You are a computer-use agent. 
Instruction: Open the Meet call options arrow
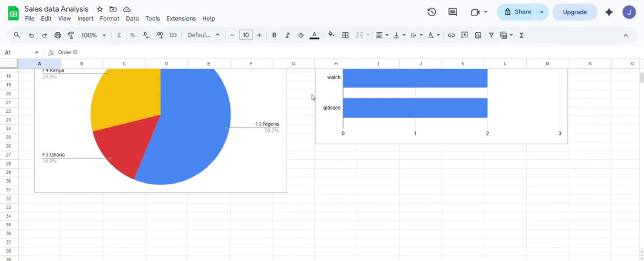pos(486,12)
